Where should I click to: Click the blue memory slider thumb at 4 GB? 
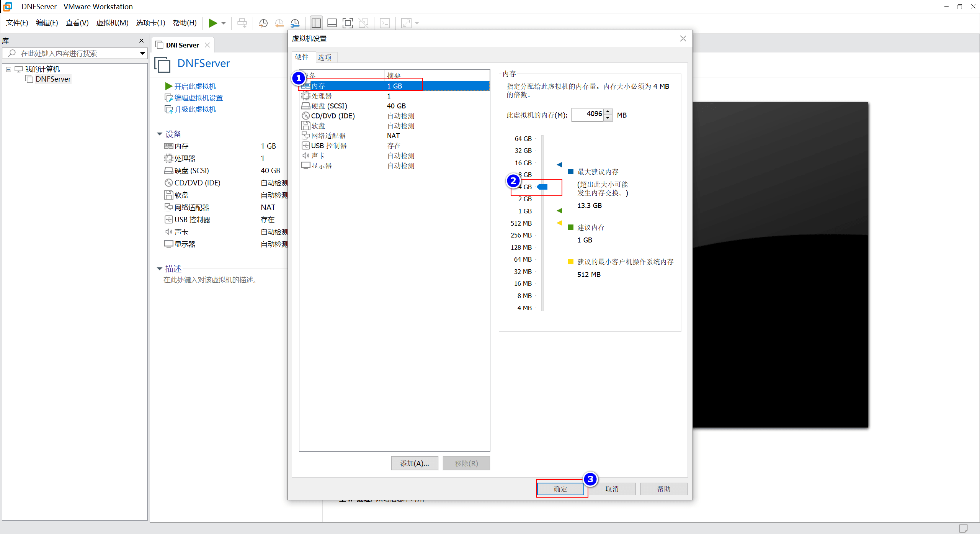click(x=542, y=187)
